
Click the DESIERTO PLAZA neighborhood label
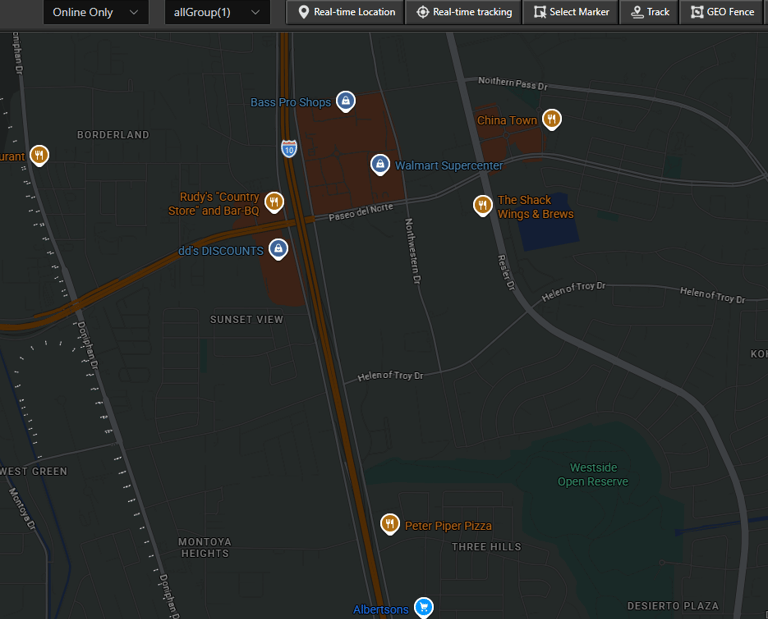[x=673, y=606]
